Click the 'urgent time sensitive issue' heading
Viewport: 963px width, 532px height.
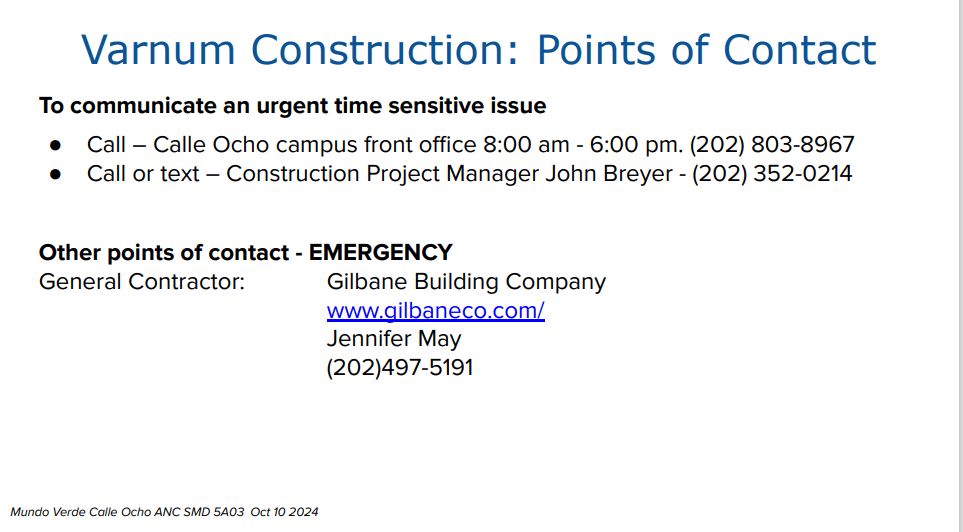(x=292, y=105)
